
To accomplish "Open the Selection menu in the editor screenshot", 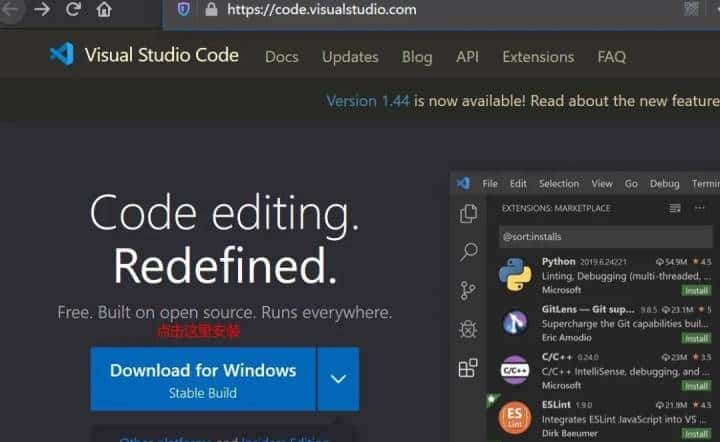I will pos(558,184).
